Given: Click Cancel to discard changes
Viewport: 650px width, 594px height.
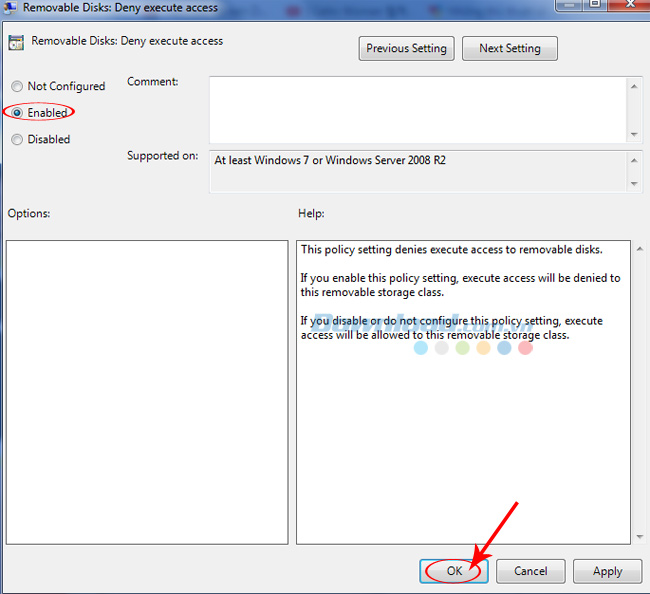Looking at the screenshot, I should click(531, 571).
